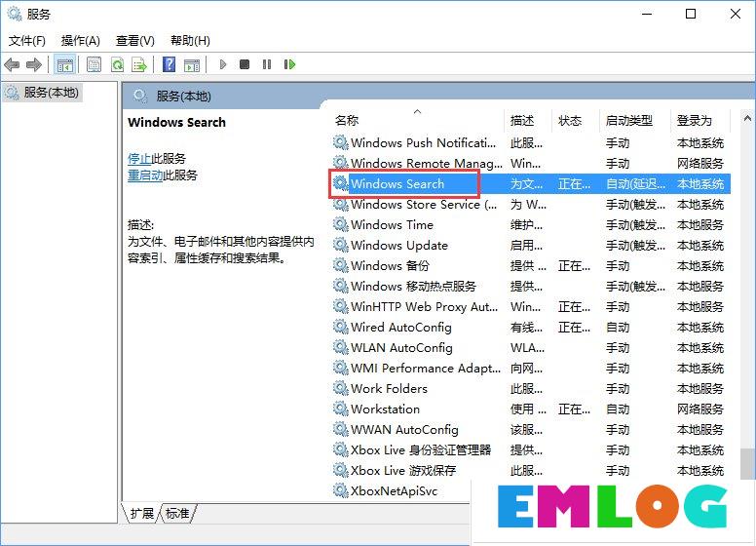This screenshot has height=546, width=756.
Task: Click the gear icon beside Workstation
Action: tap(340, 409)
